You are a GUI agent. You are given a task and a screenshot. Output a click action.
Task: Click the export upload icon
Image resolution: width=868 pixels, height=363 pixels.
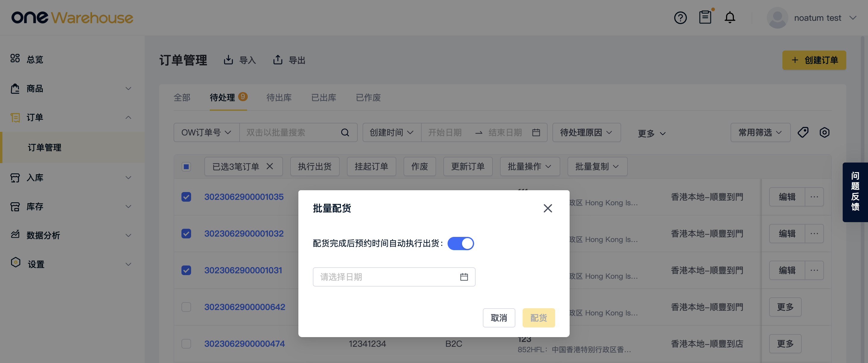[278, 60]
